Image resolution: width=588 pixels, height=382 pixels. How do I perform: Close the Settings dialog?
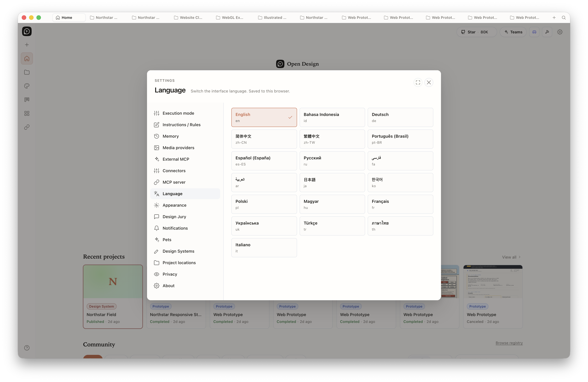[x=429, y=82]
